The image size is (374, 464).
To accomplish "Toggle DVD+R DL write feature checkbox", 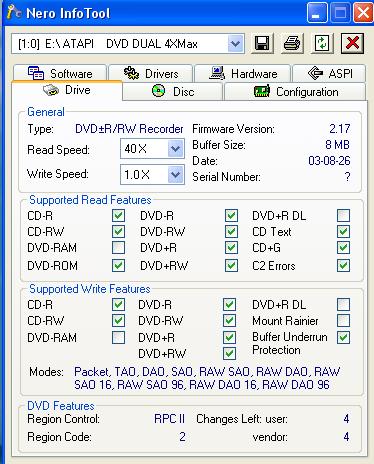I will point(343,304).
